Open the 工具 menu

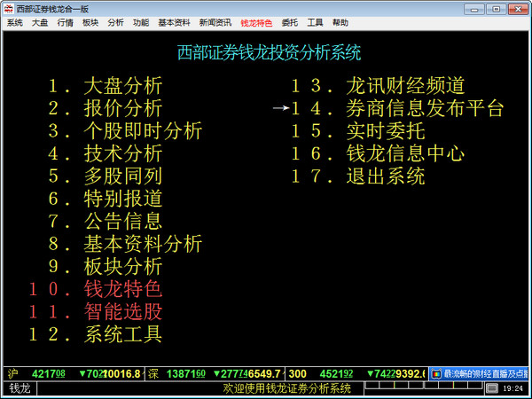(x=315, y=23)
